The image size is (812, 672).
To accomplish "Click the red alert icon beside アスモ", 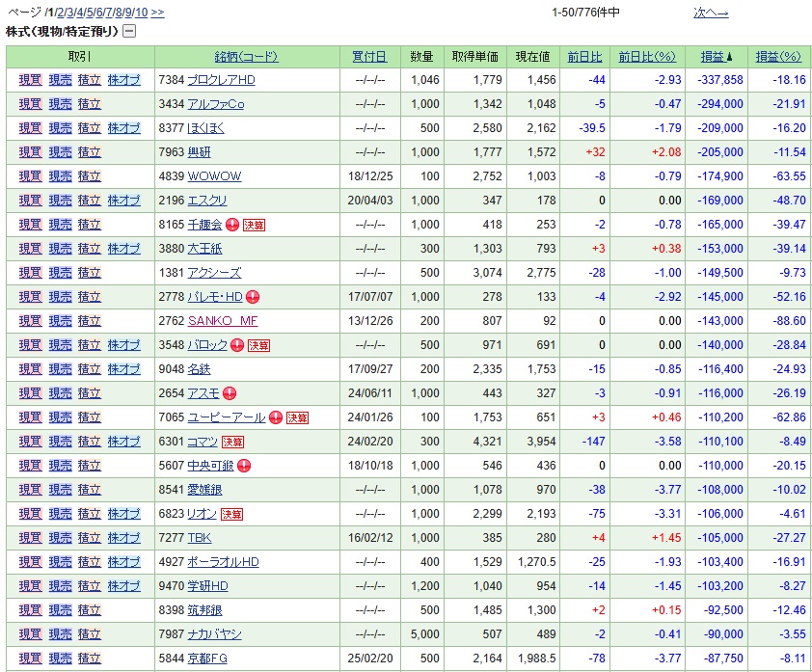I will coord(230,393).
